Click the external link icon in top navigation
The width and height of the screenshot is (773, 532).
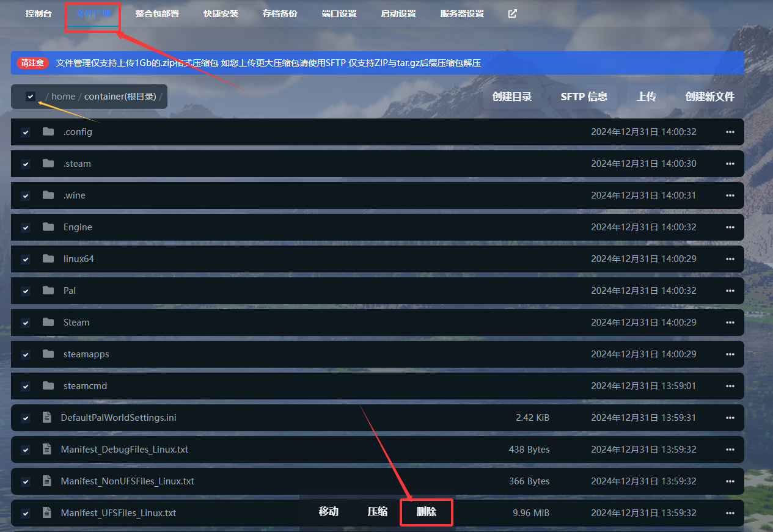512,13
